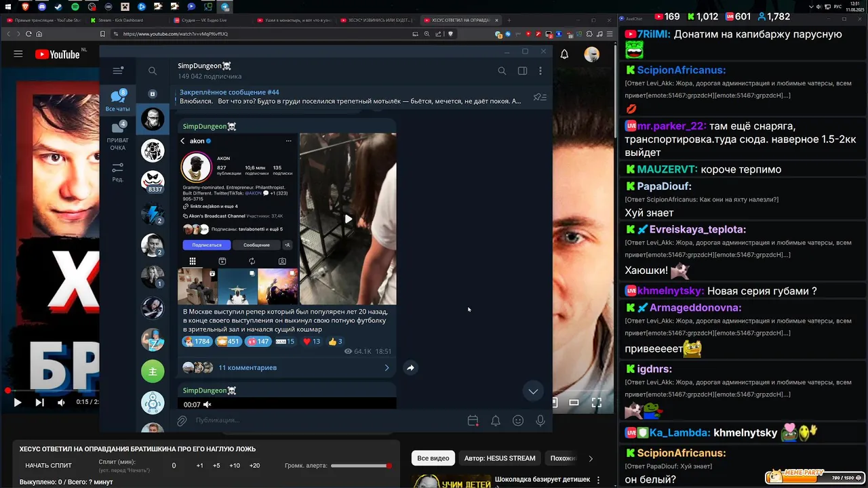Add +5 minutes to split
The height and width of the screenshot is (488, 868).
click(x=216, y=466)
